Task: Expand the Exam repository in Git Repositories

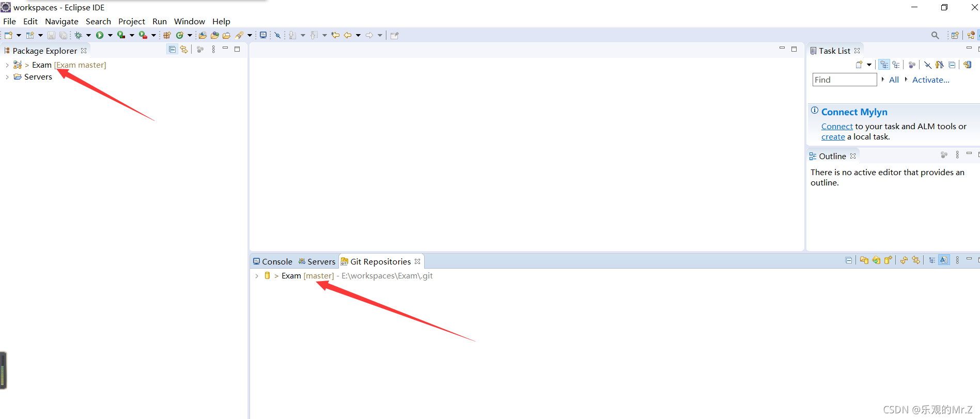Action: pyautogui.click(x=257, y=276)
